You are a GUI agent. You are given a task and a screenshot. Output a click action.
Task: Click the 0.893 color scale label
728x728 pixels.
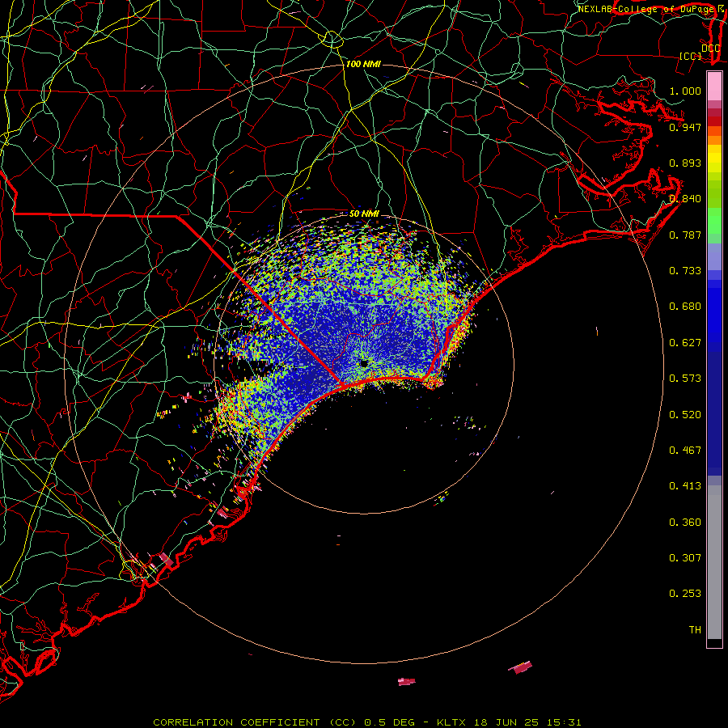685,163
